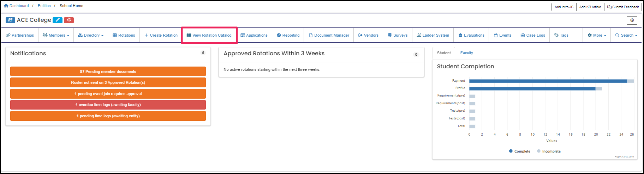Viewport: 644px width, 174px height.
Task: Click the Reporting pie chart icon
Action: 279,35
